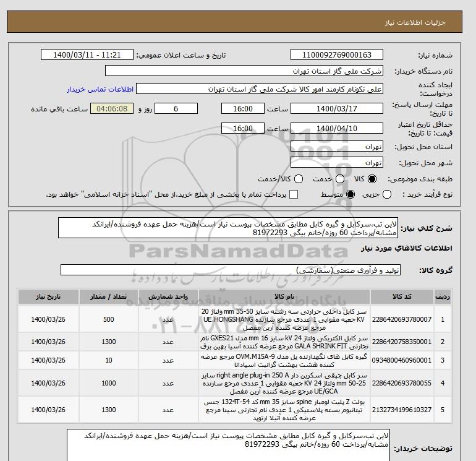Click the page header جزئیات اطلاعات نیاز
This screenshot has height=461, width=476.
tap(415, 22)
